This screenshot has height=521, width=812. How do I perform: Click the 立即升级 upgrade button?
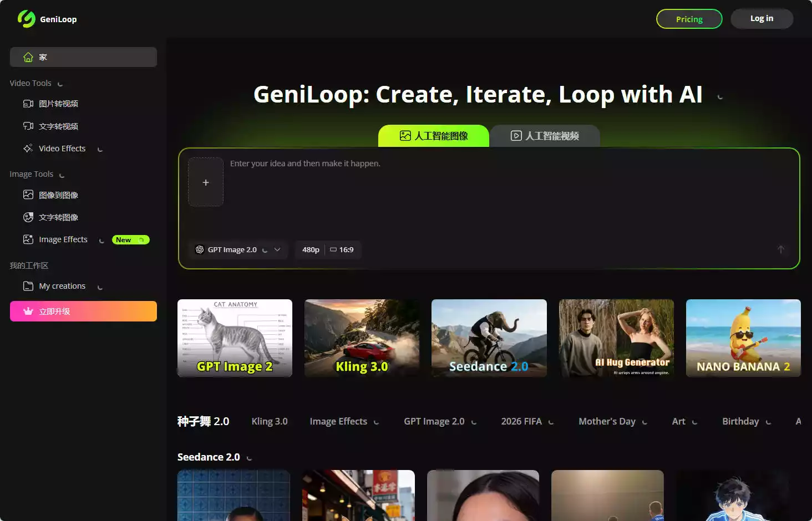(83, 311)
